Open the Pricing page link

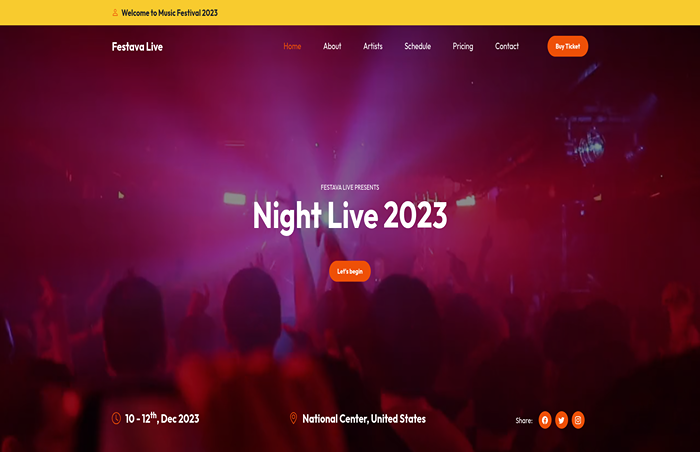pos(462,46)
